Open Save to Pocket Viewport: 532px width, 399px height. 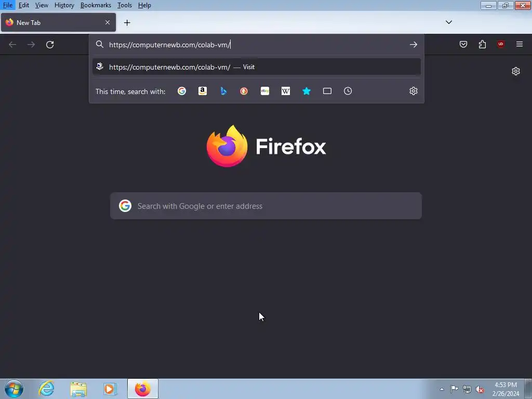click(463, 44)
